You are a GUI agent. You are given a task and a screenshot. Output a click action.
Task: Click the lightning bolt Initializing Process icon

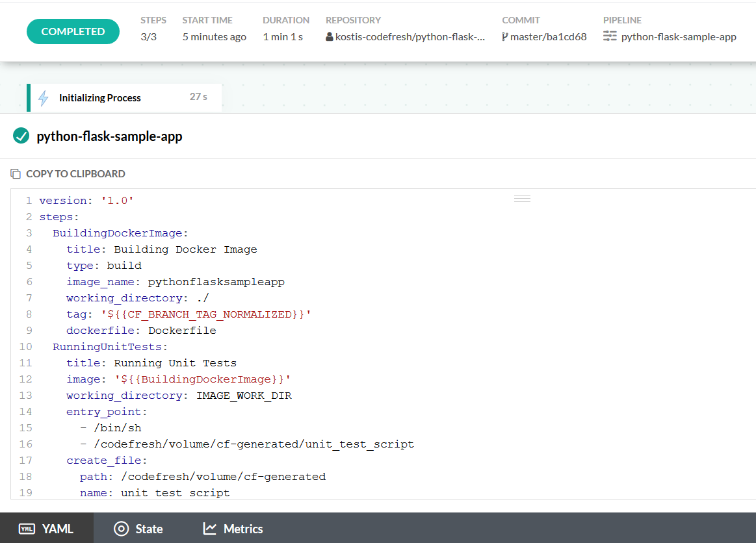[x=43, y=98]
